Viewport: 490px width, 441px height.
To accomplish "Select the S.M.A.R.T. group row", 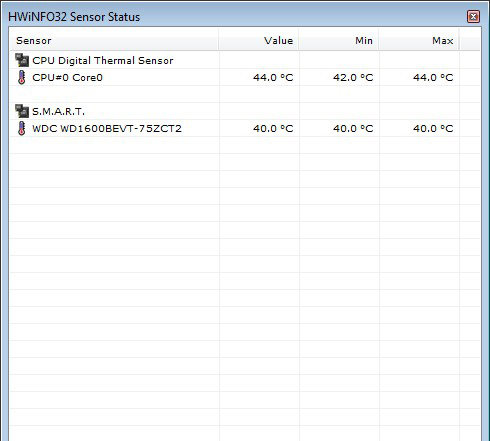I will 245,111.
